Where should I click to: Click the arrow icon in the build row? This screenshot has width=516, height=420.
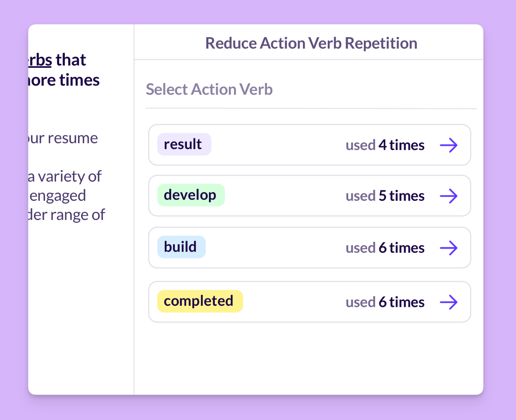pos(449,248)
